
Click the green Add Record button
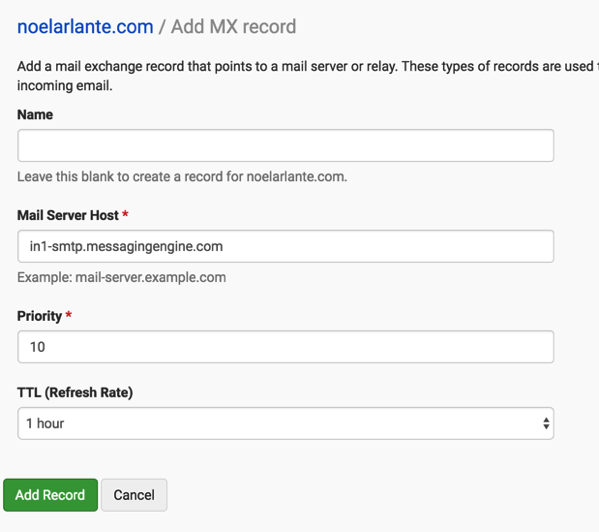pos(50,495)
